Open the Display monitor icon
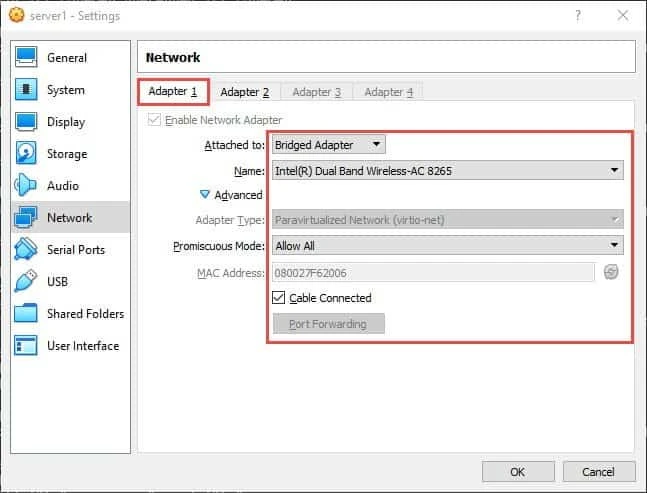 click(x=26, y=122)
